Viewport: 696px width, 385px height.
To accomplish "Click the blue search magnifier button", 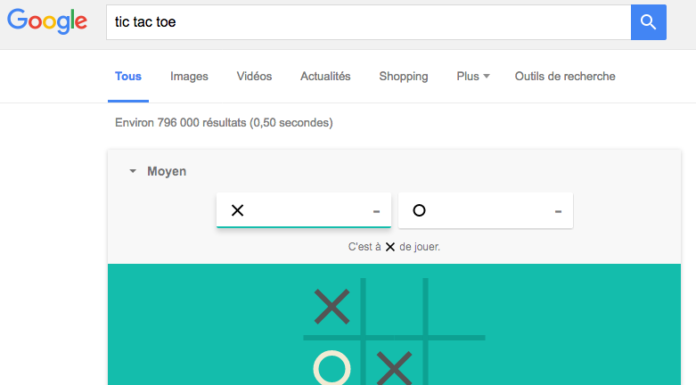I will [x=648, y=22].
